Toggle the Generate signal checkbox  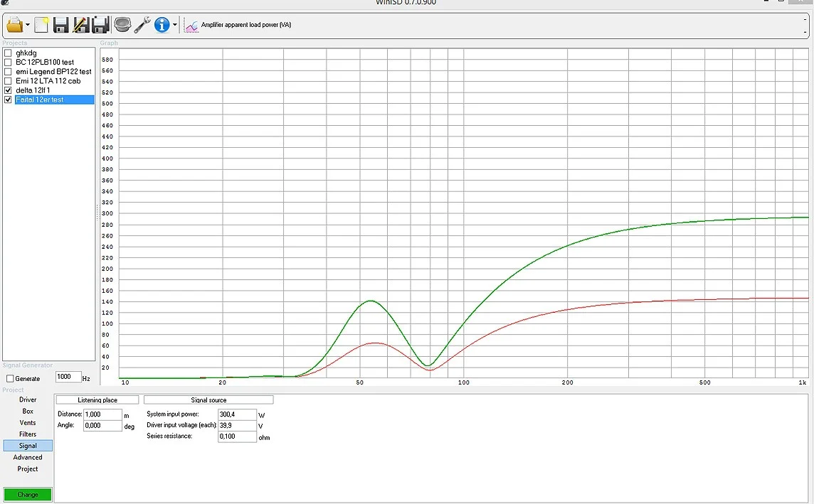pos(10,379)
